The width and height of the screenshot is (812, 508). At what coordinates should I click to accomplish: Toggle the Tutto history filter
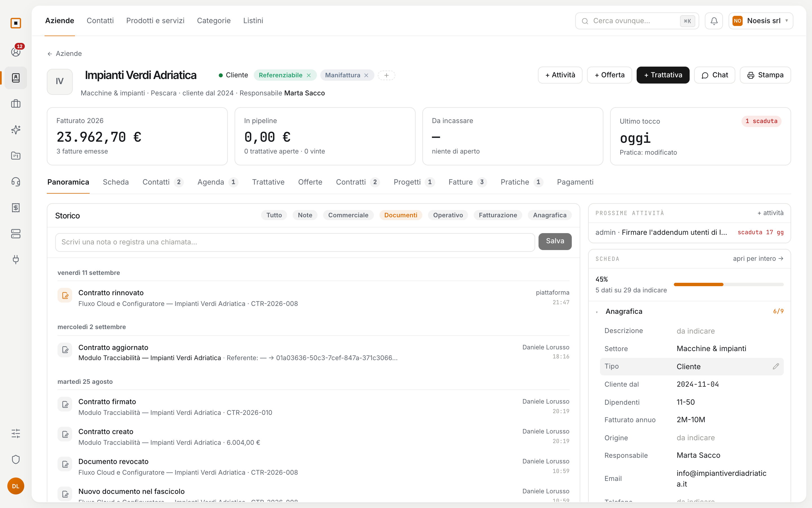tap(274, 215)
